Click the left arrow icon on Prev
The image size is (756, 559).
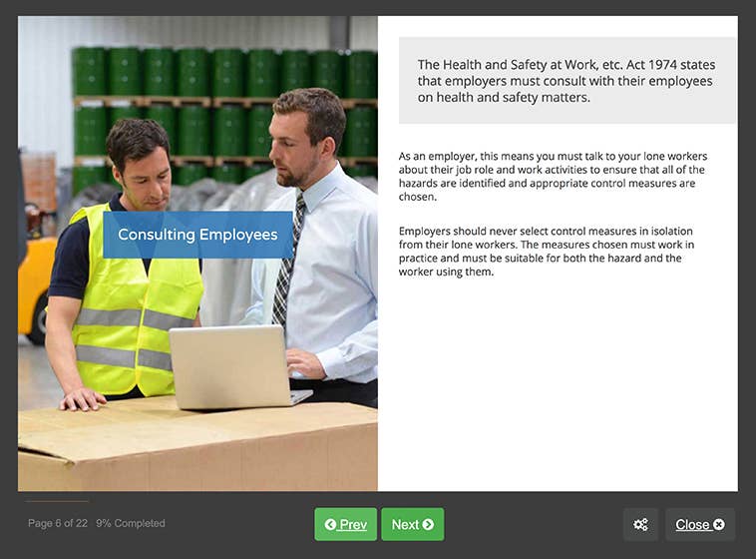(x=330, y=525)
